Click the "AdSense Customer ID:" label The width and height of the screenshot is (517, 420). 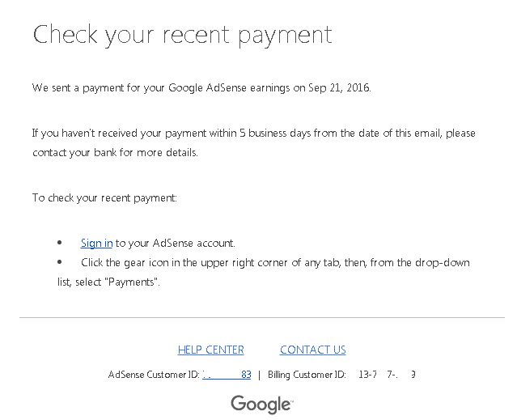[154, 375]
